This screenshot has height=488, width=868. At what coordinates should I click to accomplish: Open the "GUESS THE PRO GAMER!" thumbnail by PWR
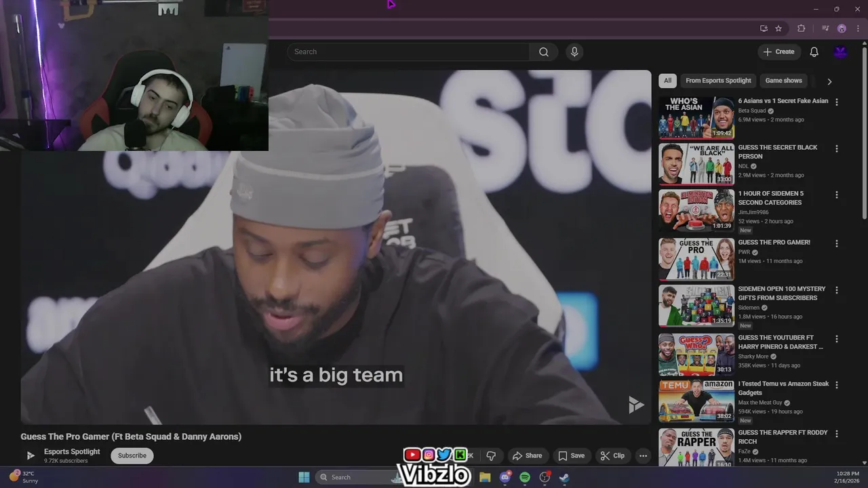click(696, 259)
